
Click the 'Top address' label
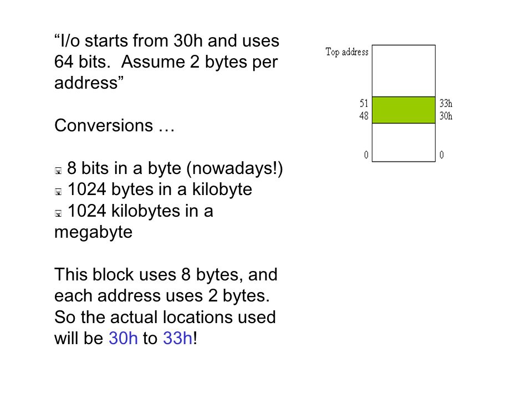(x=347, y=52)
